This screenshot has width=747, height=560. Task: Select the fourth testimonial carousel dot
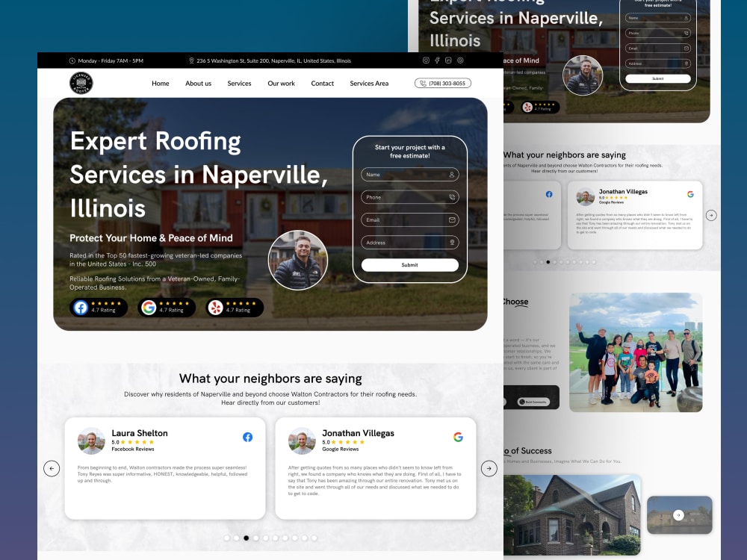(x=255, y=538)
